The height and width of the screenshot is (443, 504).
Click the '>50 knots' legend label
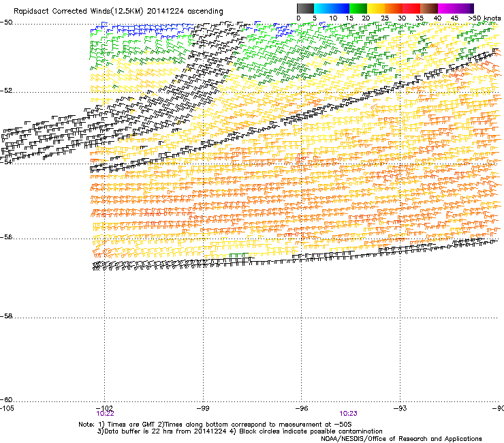484,18
